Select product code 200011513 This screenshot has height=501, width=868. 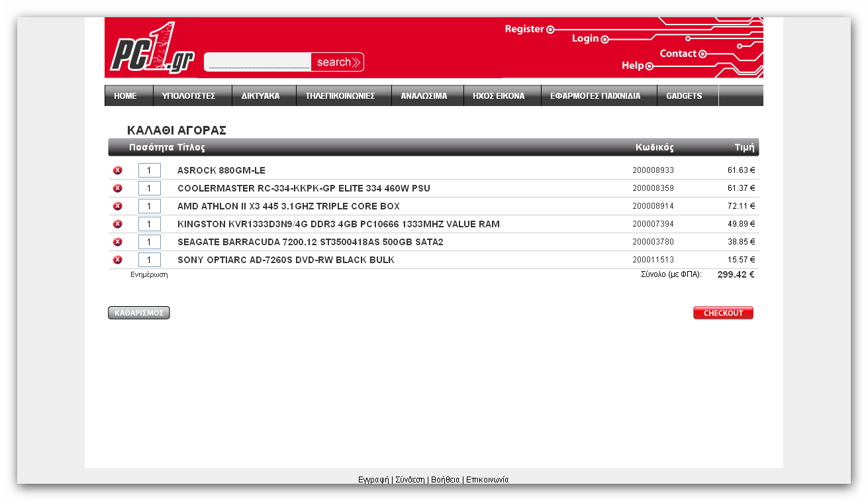click(653, 260)
